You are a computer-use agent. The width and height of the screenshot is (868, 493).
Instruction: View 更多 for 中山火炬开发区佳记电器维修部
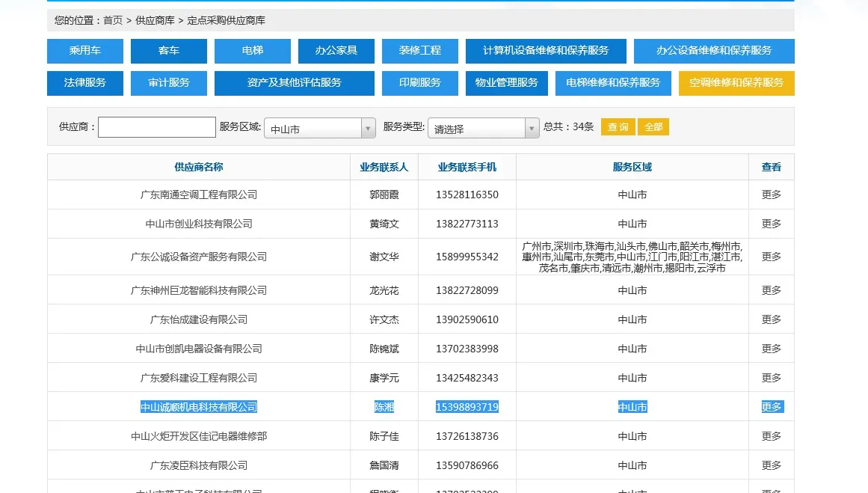tap(771, 436)
